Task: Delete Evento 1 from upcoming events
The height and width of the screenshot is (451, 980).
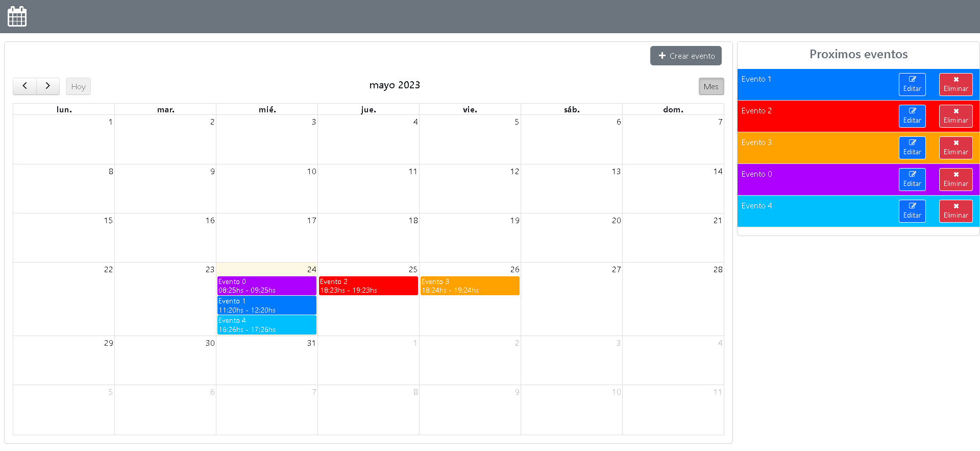Action: click(x=955, y=84)
